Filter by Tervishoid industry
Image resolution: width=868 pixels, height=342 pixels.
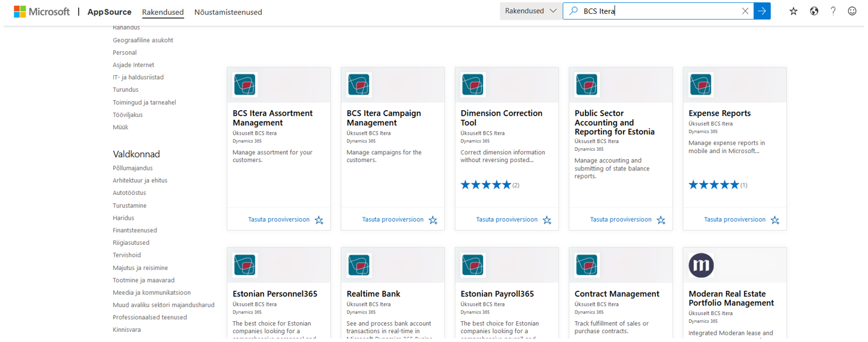coord(127,255)
